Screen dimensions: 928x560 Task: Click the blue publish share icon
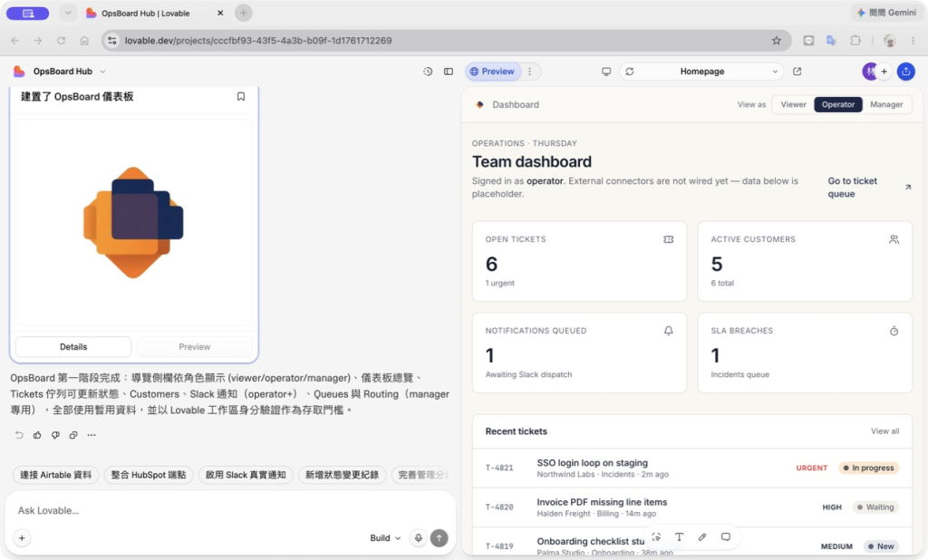[x=906, y=72]
